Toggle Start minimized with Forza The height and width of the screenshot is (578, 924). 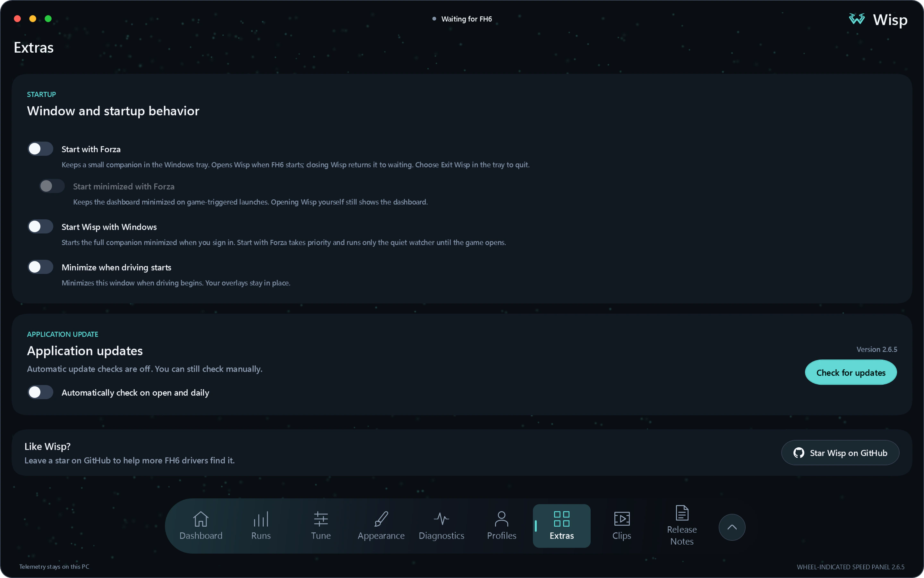point(52,186)
